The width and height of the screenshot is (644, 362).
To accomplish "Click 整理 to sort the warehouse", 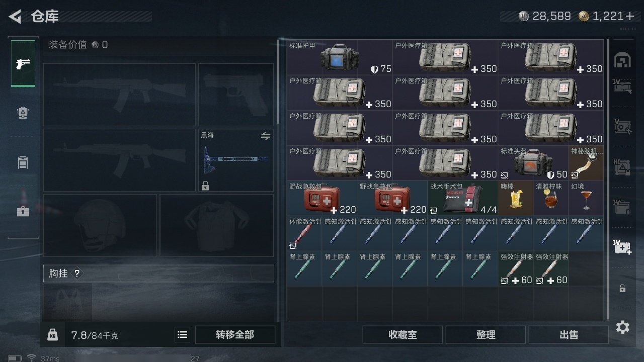I will tap(486, 334).
